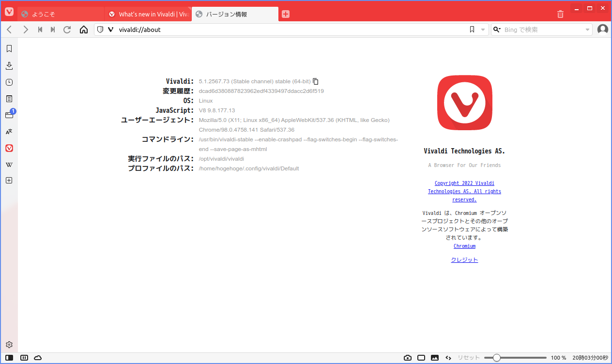Select the version number 5.1.2567.73 text

[x=214, y=81]
